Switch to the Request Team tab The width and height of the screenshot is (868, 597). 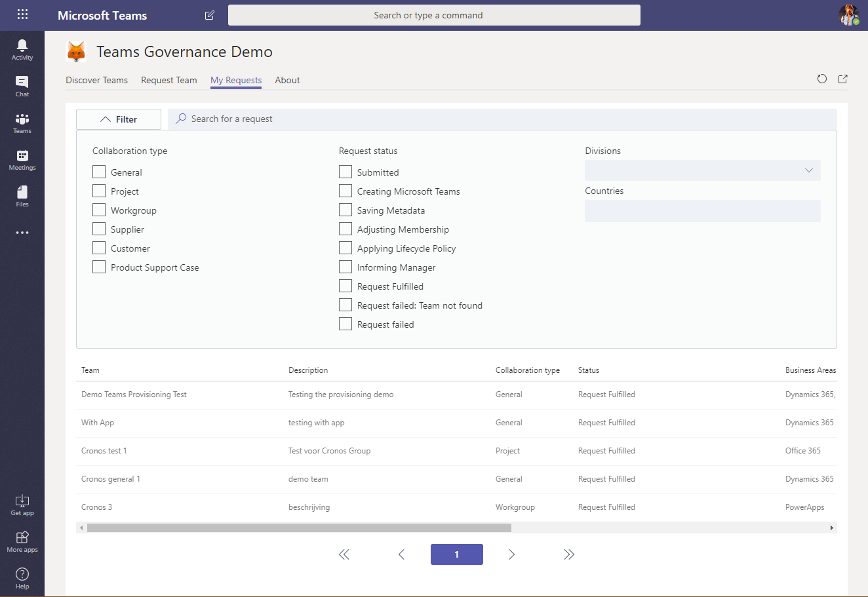[169, 80]
